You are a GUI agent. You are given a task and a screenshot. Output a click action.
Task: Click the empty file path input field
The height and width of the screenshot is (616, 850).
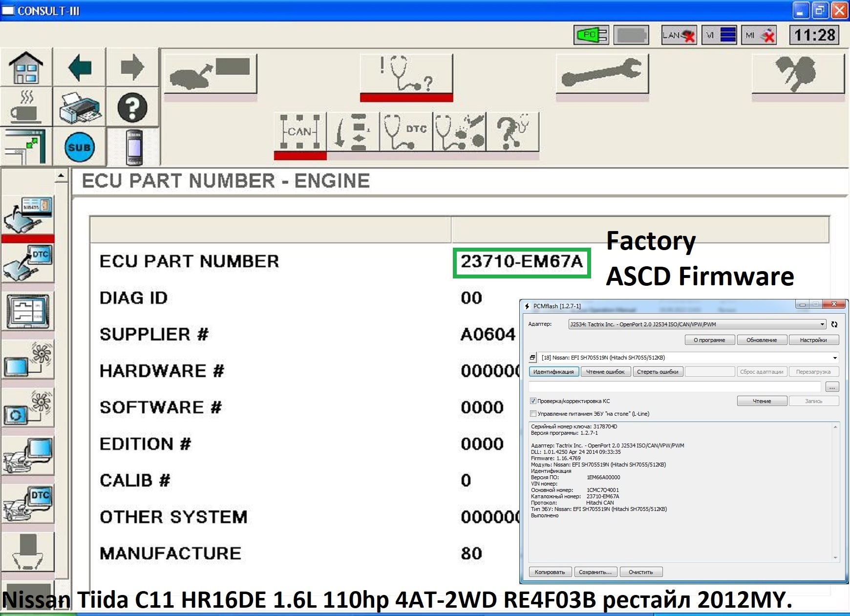pyautogui.click(x=675, y=387)
